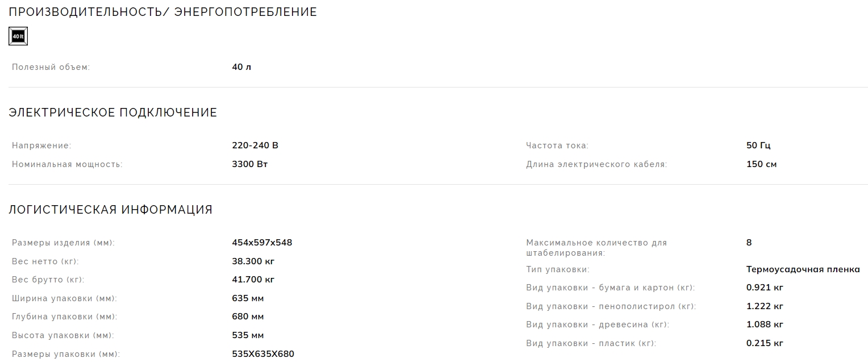Click the Электрическое подключение section heading

coord(112,113)
